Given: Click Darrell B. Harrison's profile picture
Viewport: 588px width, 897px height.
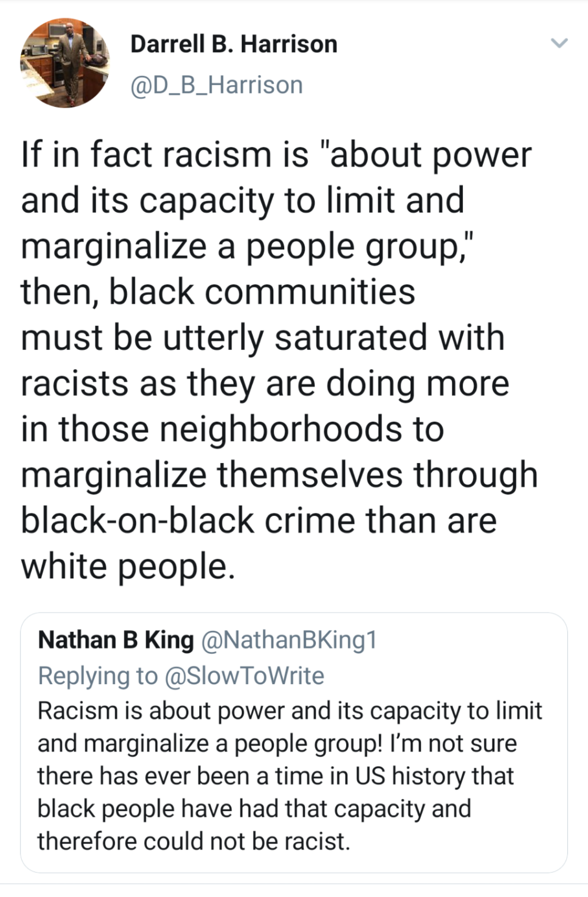Looking at the screenshot, I should click(x=65, y=63).
